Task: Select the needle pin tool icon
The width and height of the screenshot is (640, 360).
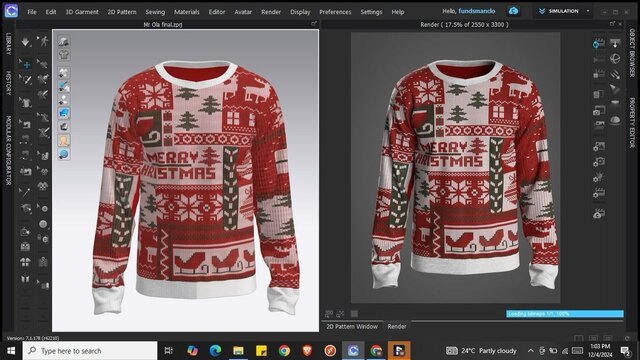Action: coord(25,191)
